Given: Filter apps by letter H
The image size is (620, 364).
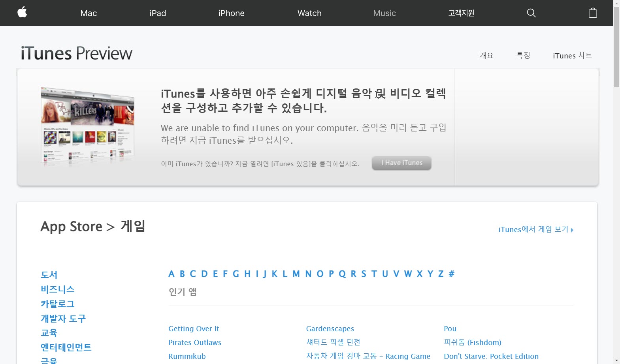Looking at the screenshot, I should (247, 274).
